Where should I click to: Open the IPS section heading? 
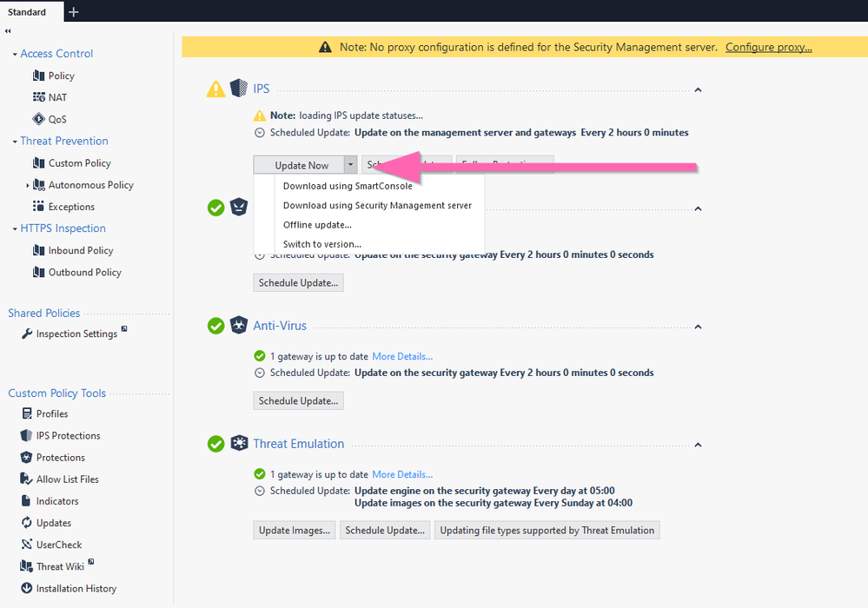point(262,89)
